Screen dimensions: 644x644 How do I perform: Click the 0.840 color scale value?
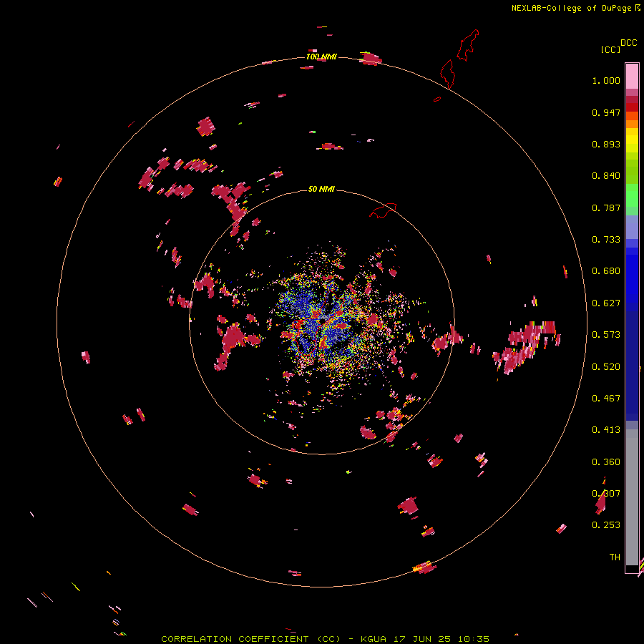coord(606,176)
